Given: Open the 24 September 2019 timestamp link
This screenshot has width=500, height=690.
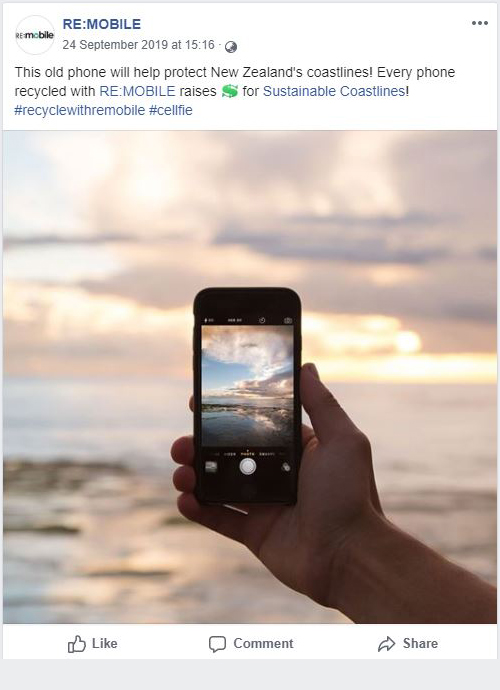Looking at the screenshot, I should click(x=139, y=45).
